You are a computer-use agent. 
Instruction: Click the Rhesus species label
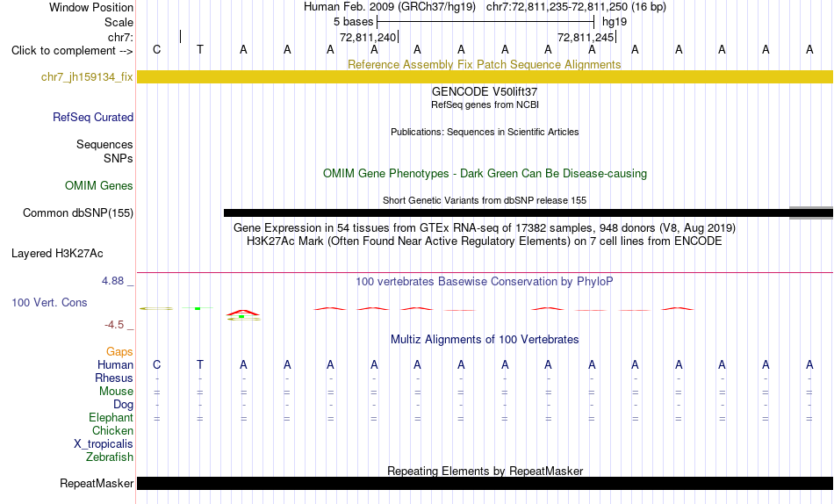(114, 378)
